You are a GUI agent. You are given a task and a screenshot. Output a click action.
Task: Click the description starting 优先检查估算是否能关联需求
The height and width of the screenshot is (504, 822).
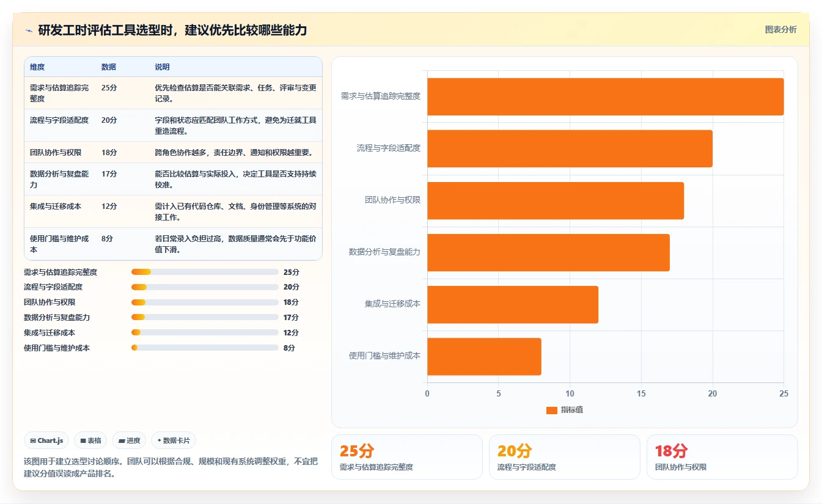pos(236,93)
